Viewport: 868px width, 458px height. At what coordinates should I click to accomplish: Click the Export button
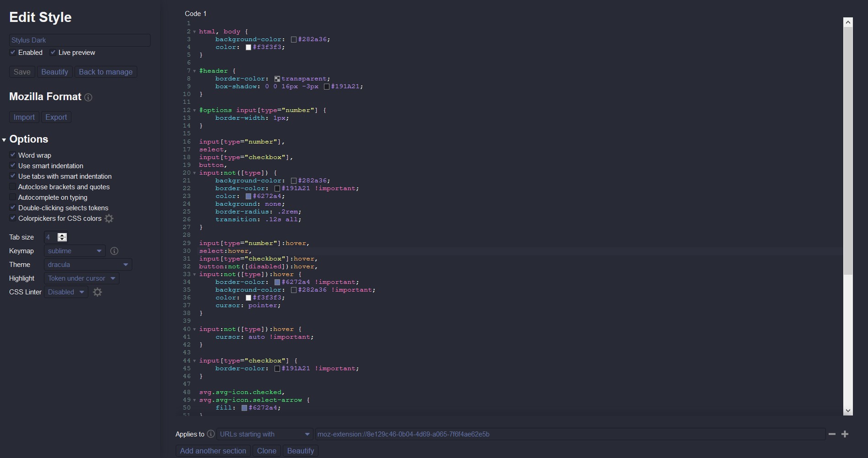coord(56,117)
